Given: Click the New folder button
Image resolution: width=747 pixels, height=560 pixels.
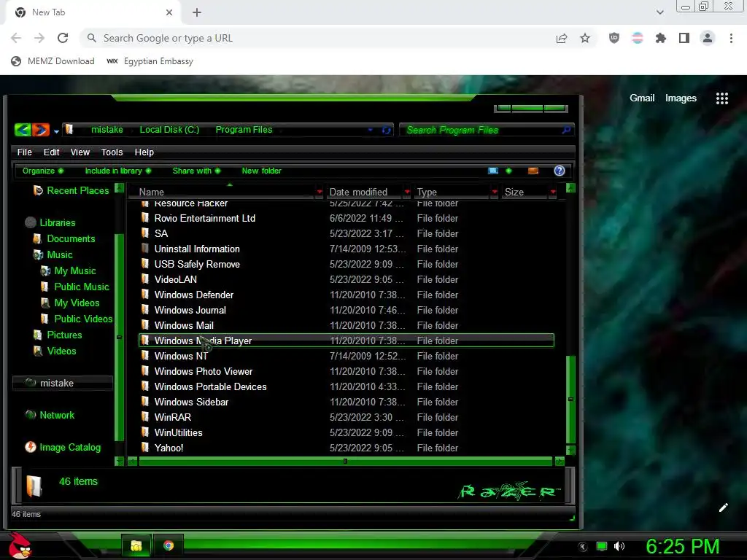Looking at the screenshot, I should (x=262, y=171).
